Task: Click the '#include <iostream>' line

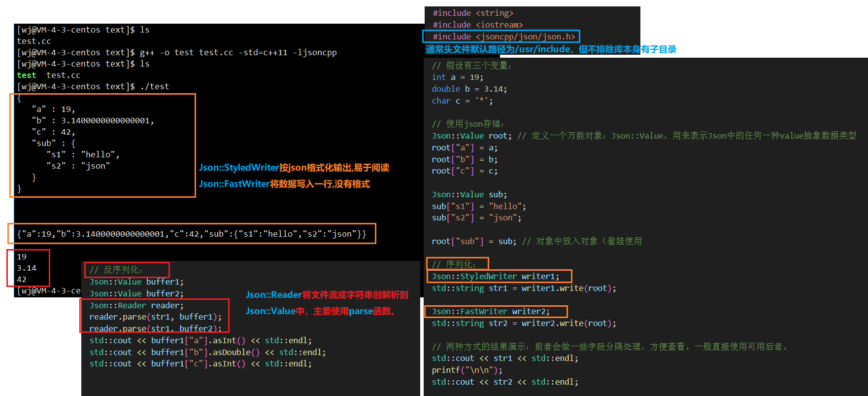Action: [x=478, y=25]
